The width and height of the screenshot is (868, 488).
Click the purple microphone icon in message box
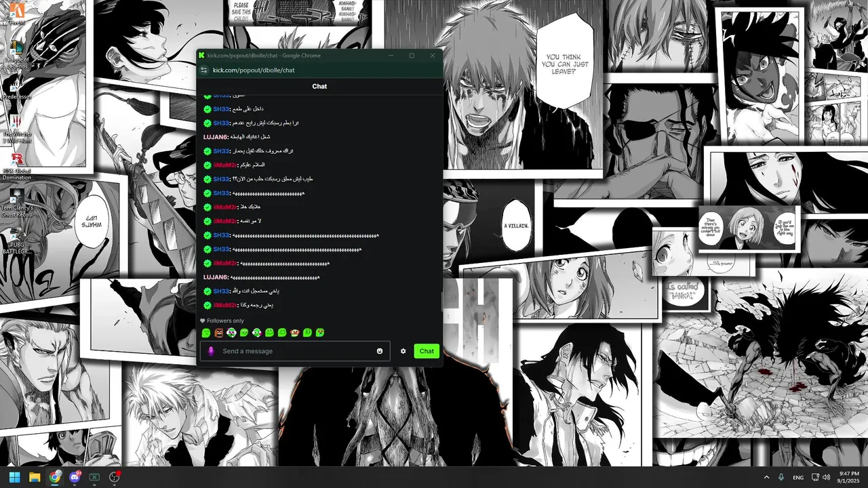click(211, 351)
